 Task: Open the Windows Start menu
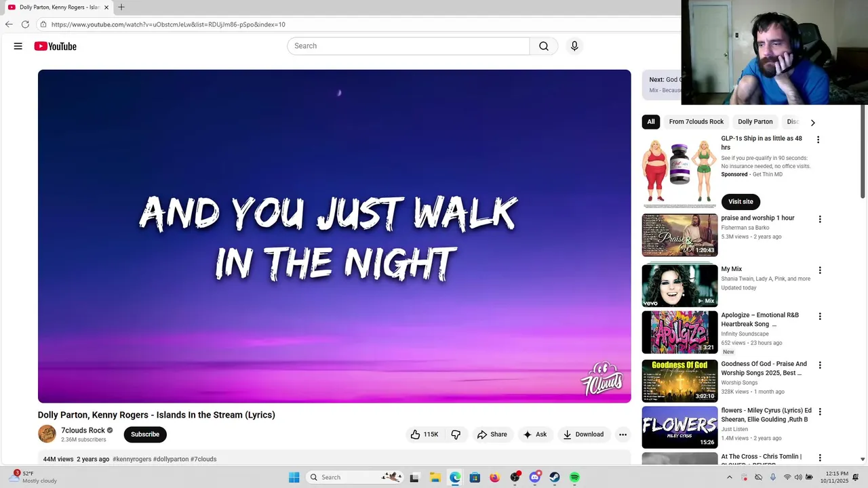click(294, 477)
